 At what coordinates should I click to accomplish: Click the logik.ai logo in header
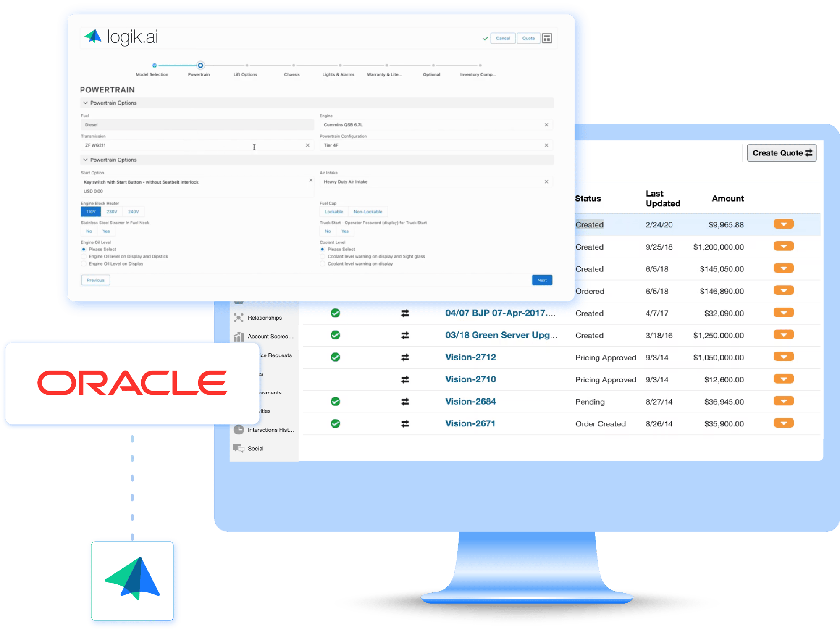pos(121,37)
